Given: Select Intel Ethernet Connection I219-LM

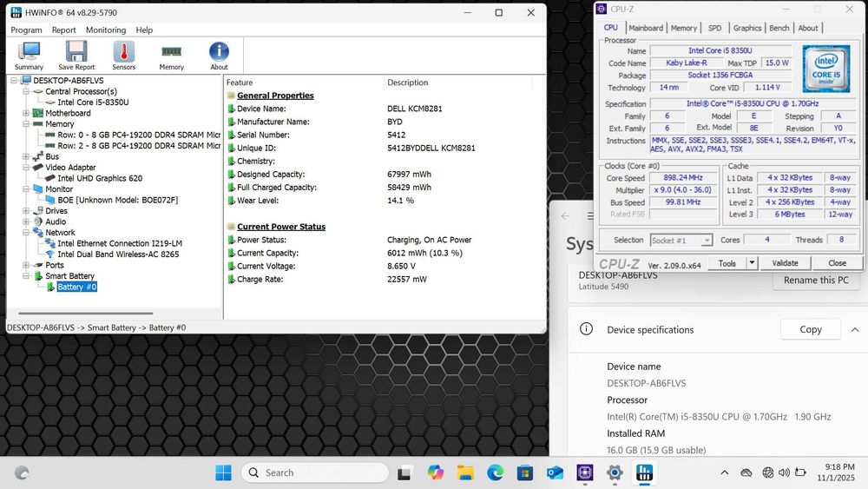Looking at the screenshot, I should [x=120, y=244].
